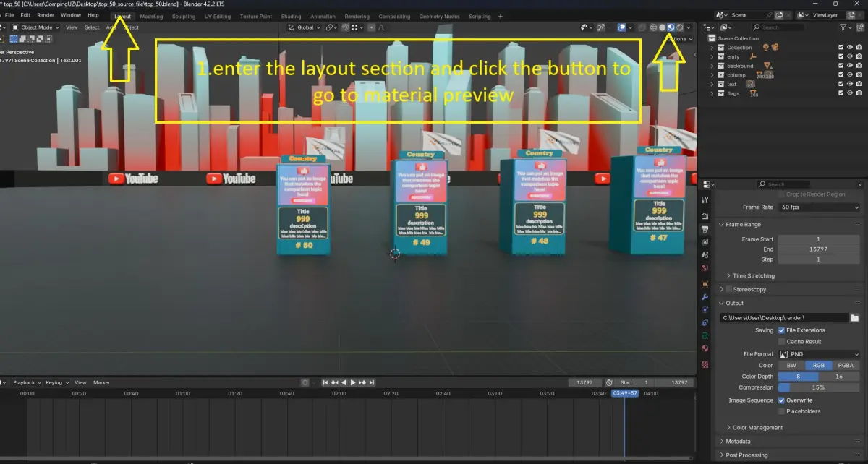Open the Render menu
Image resolution: width=868 pixels, height=464 pixels.
tap(46, 15)
